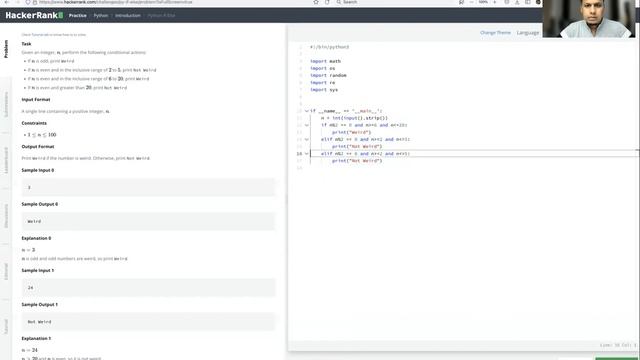640x360 pixels.
Task: Open the Python If-Else breadcrumb
Action: (x=161, y=16)
